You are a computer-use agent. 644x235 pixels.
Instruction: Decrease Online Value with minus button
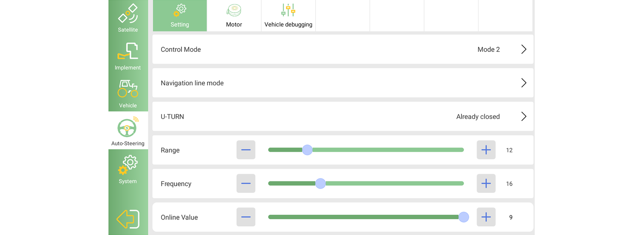[x=246, y=217]
